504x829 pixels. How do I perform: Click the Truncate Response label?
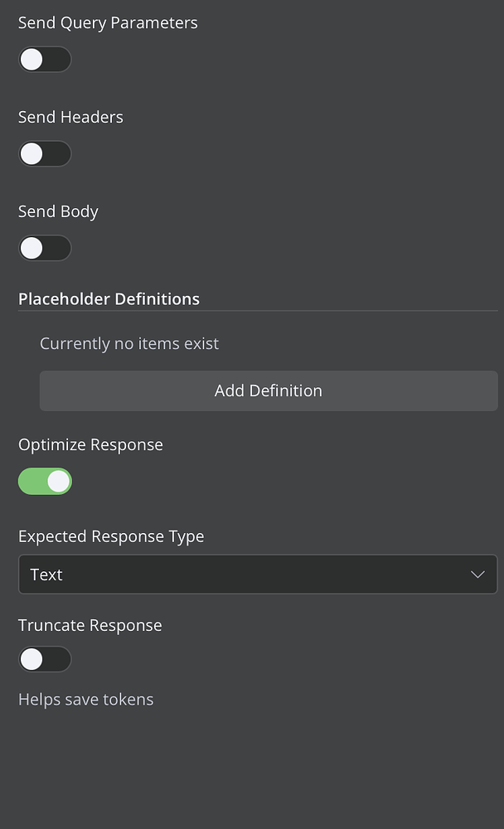[90, 625]
